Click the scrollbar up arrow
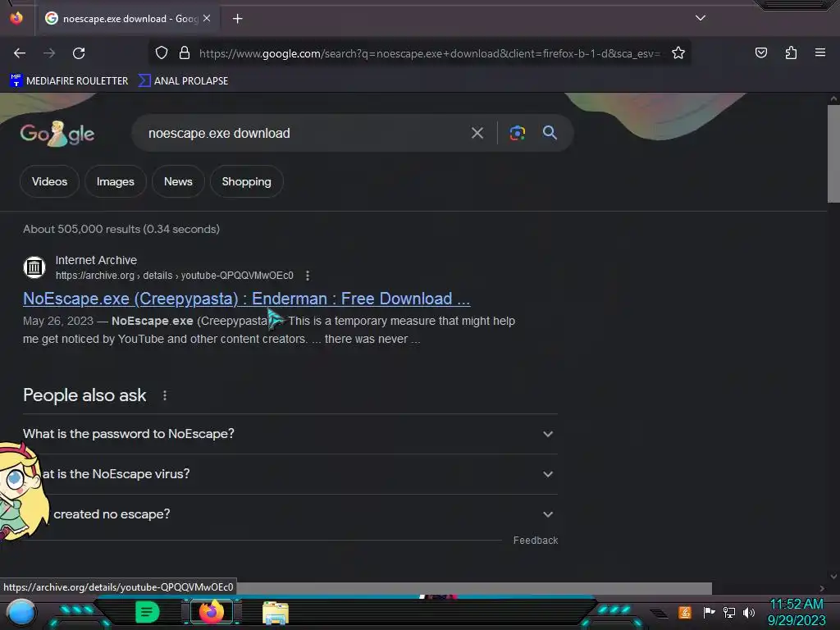 (833, 98)
